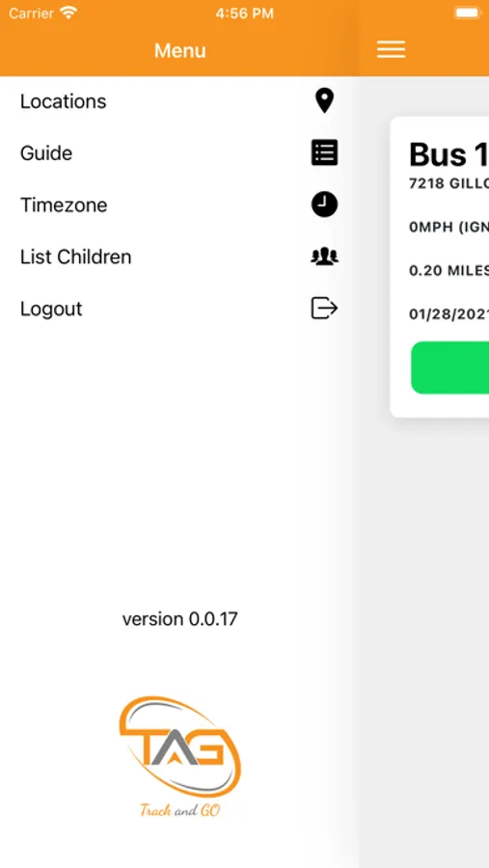Image resolution: width=489 pixels, height=868 pixels.
Task: Tap the Timezone clock icon
Action: (324, 204)
